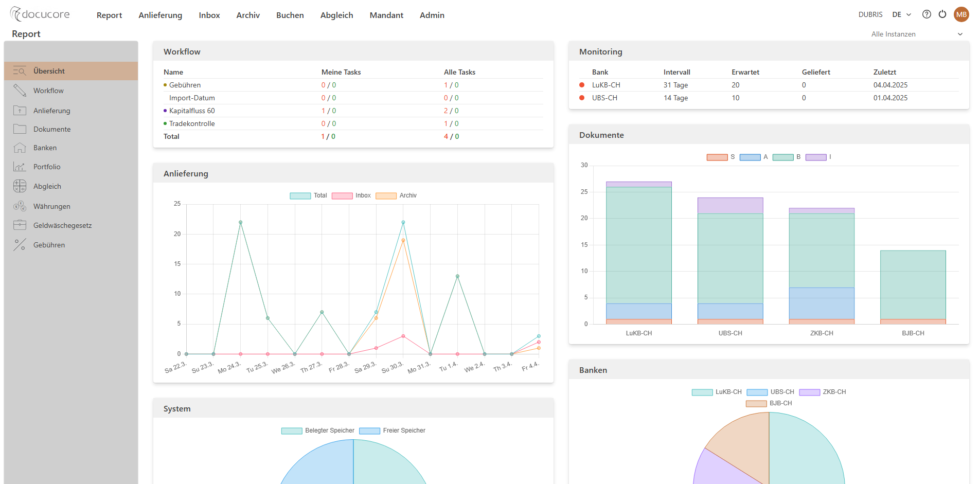Click the ZKB-CH legend color swatch
Image resolution: width=980 pixels, height=484 pixels.
809,392
